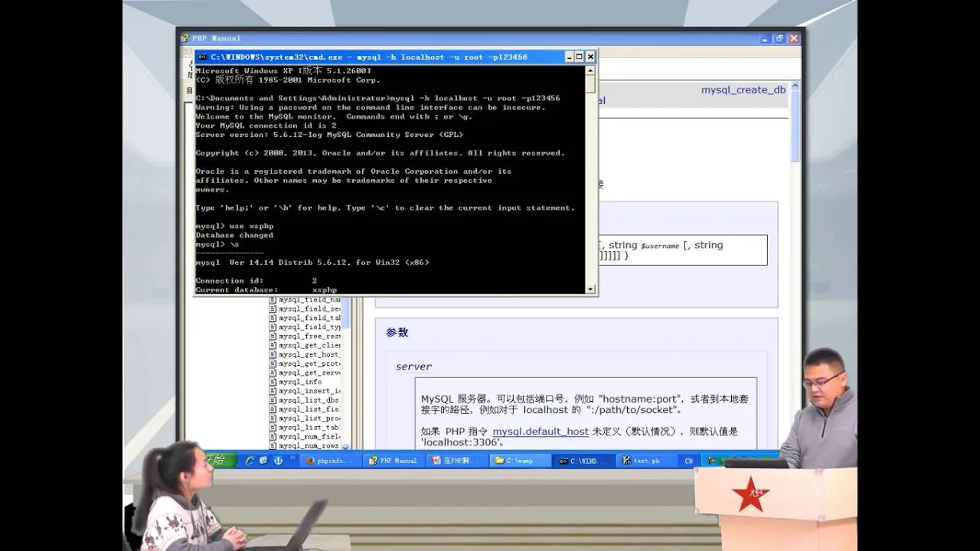Select mysql_list_dbs in the contents tree
Image resolution: width=980 pixels, height=551 pixels.
tap(309, 400)
